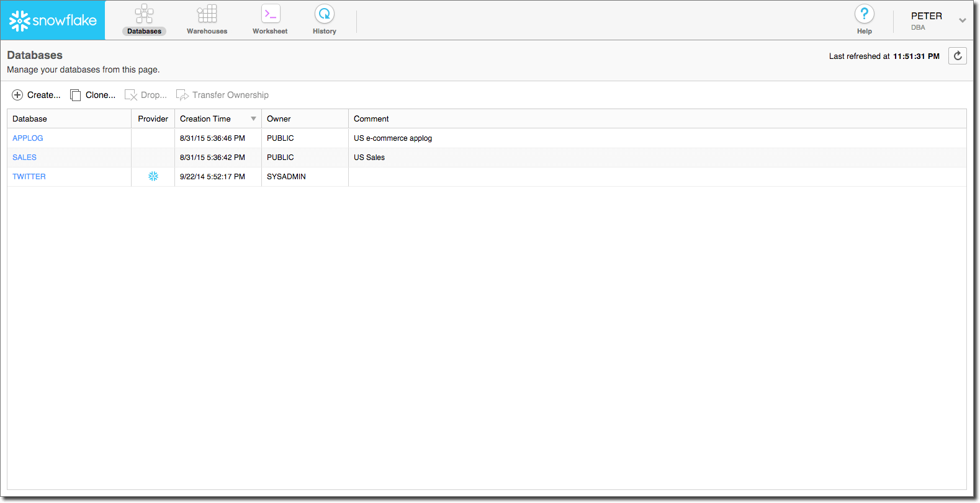This screenshot has width=980, height=503.
Task: Select the '8/31/15 5:36:42 PM' cell
Action: coord(218,158)
